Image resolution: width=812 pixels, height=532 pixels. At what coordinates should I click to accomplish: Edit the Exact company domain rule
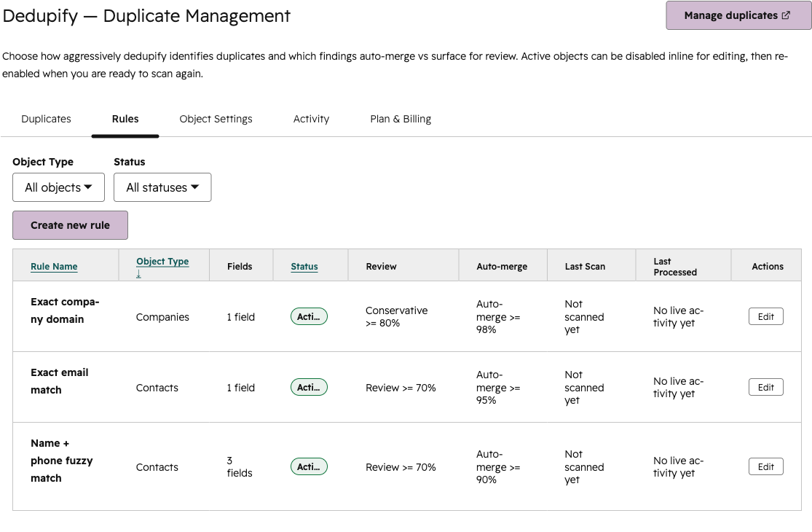766,316
